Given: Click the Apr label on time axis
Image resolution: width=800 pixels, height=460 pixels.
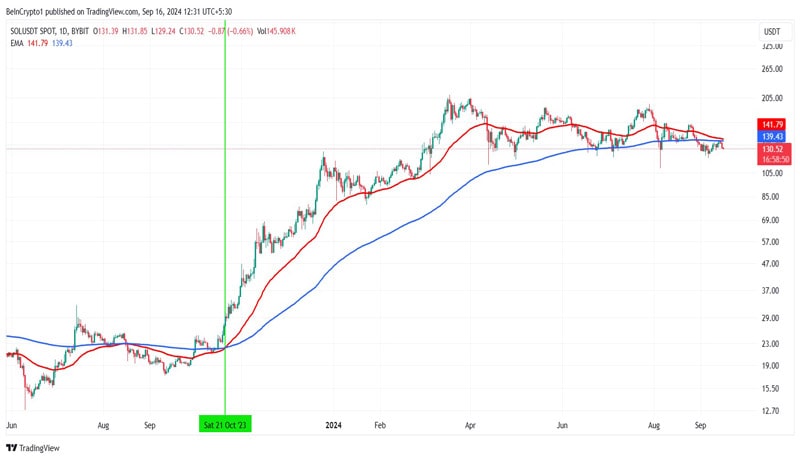Looking at the screenshot, I should point(470,425).
